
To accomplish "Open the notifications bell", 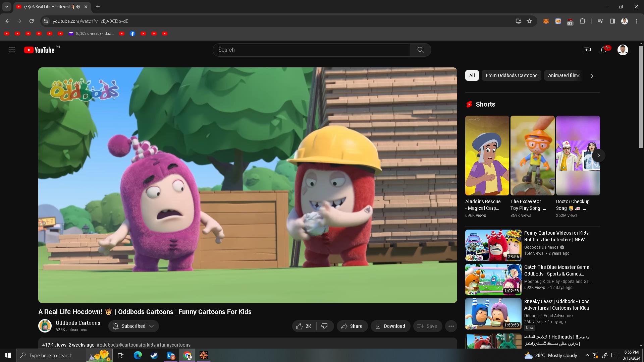I will click(x=603, y=50).
